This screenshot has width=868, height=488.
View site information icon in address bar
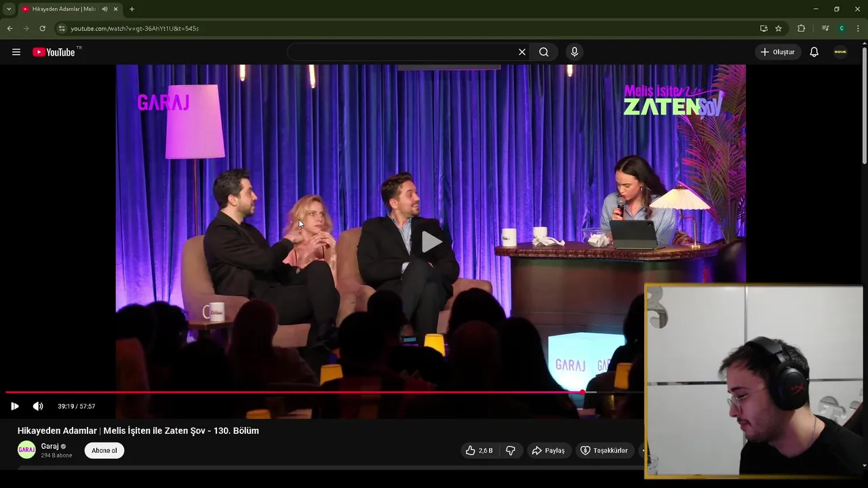(x=61, y=28)
